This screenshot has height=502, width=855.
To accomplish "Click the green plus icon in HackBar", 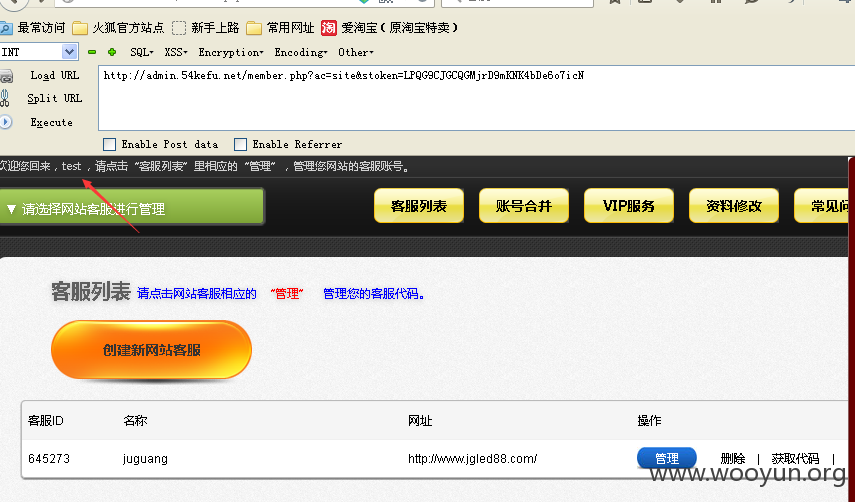I will tap(112, 52).
